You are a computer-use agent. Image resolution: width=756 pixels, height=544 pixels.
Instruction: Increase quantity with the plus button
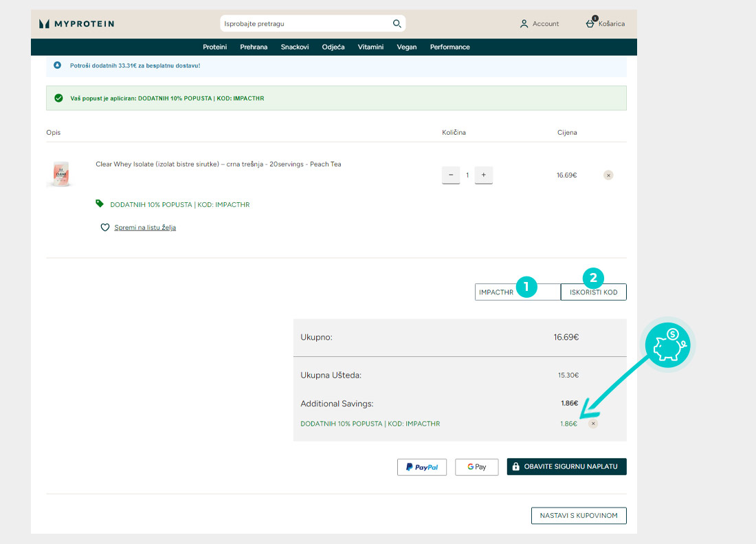[x=484, y=175]
